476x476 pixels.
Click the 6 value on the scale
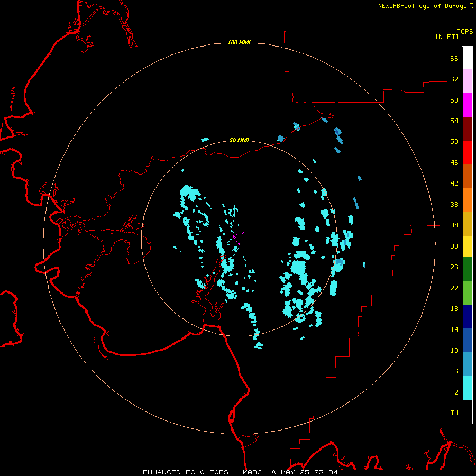point(456,371)
